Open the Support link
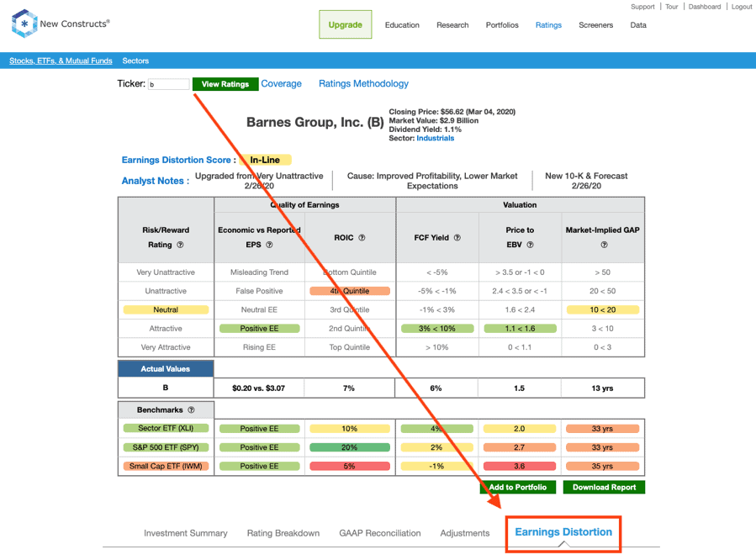This screenshot has height=560, width=756. pyautogui.click(x=642, y=7)
